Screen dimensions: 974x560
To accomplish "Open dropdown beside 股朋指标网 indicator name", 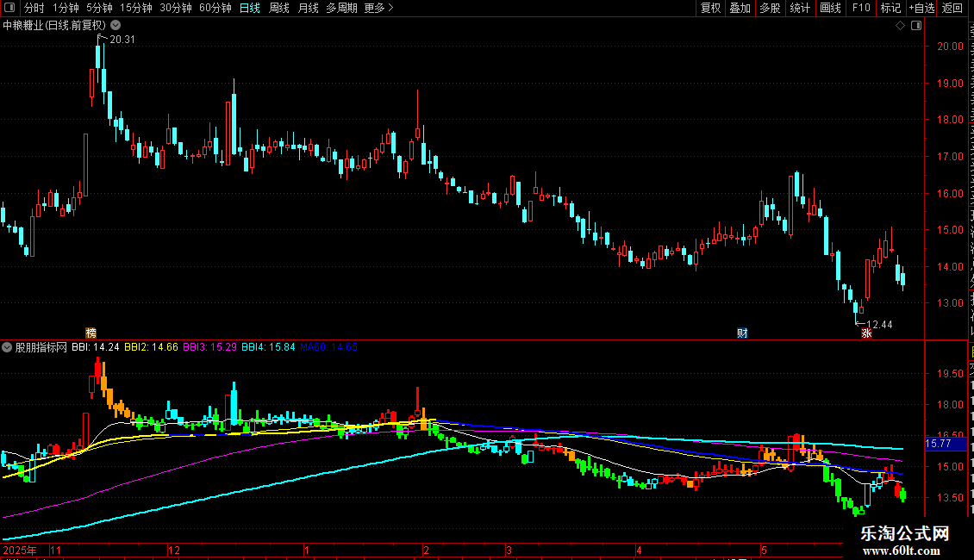I will tap(7, 347).
